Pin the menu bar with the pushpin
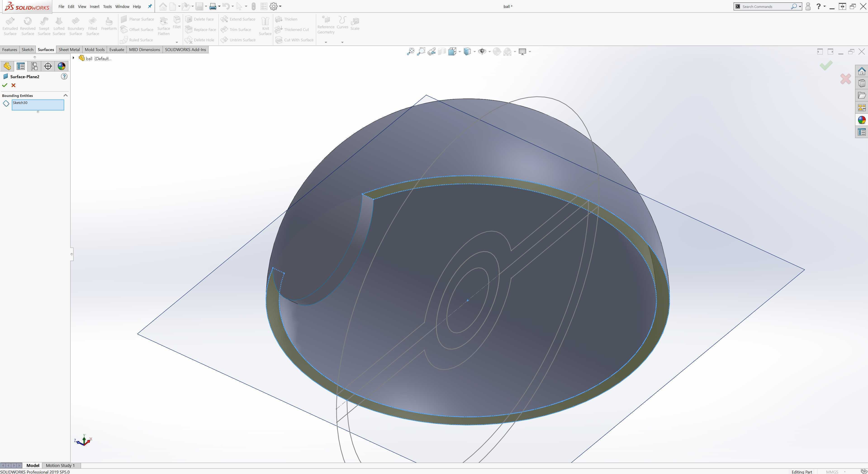868x474 pixels. point(150,6)
